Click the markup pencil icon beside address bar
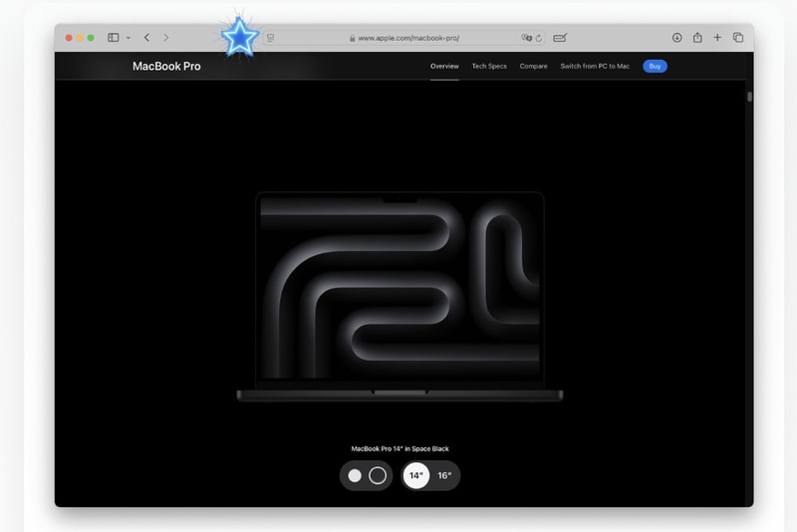This screenshot has height=532, width=797. click(x=560, y=38)
